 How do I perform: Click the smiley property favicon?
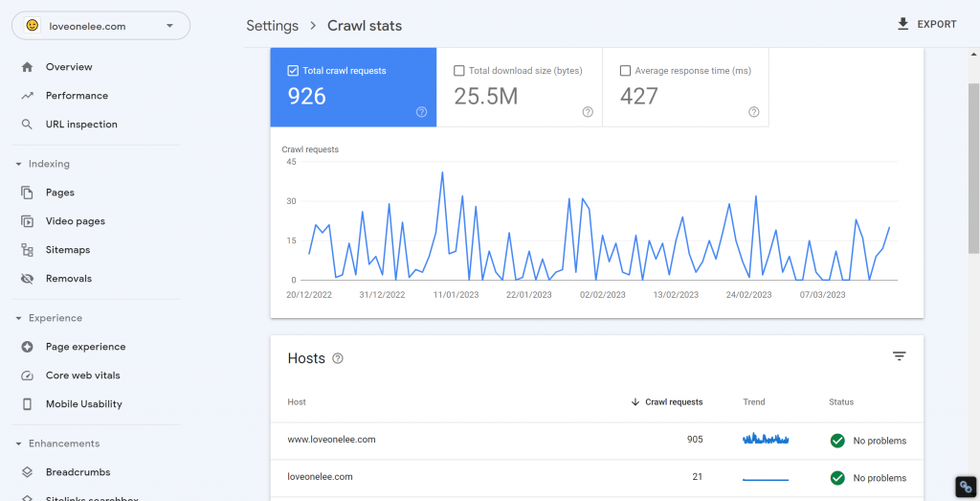point(32,26)
